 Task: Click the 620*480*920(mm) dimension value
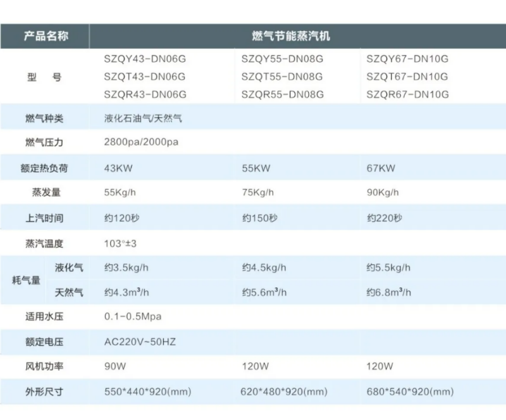(x=285, y=392)
